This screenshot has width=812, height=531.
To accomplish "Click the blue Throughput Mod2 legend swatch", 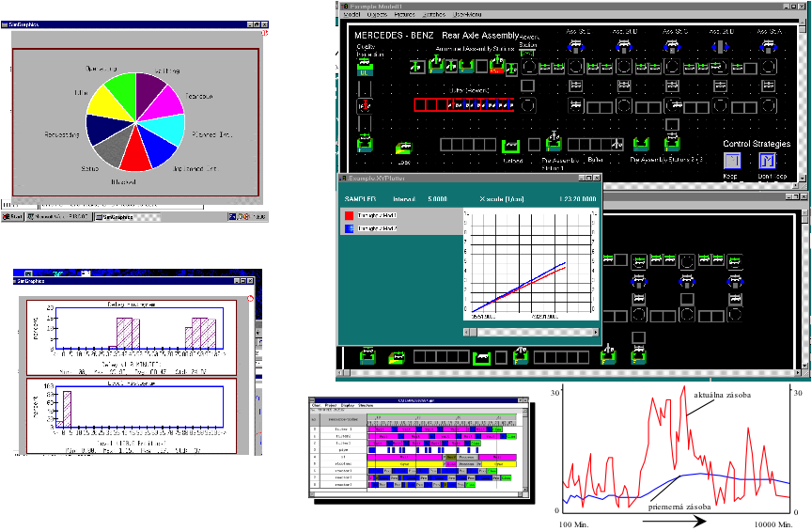I will click(349, 228).
